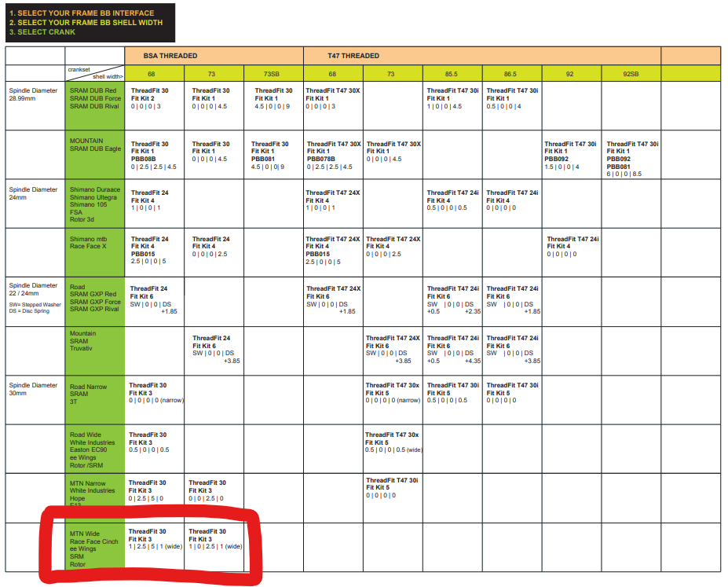Click DUB Eagle BSA 73SB PBB081 cell
728x587 pixels.
point(273,155)
